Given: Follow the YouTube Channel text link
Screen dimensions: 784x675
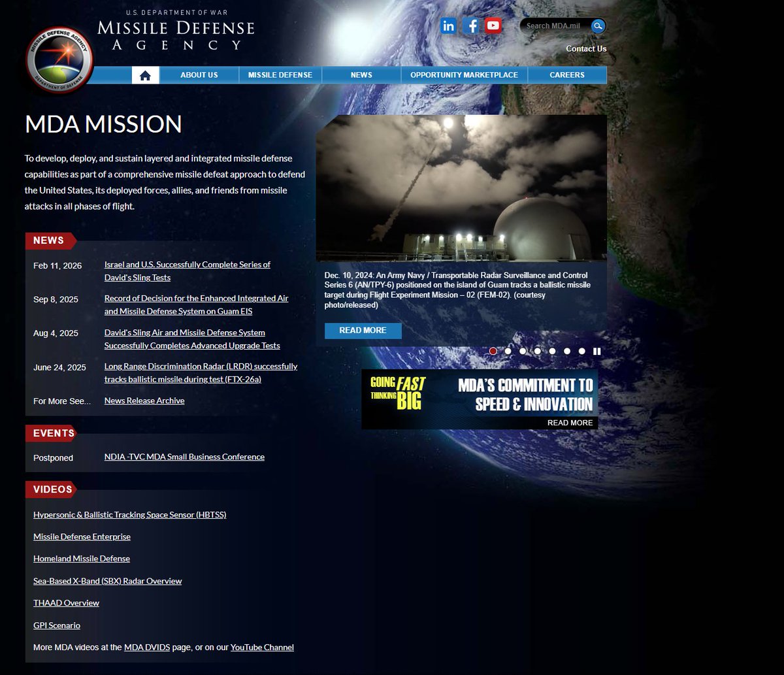Looking at the screenshot, I should click(262, 648).
